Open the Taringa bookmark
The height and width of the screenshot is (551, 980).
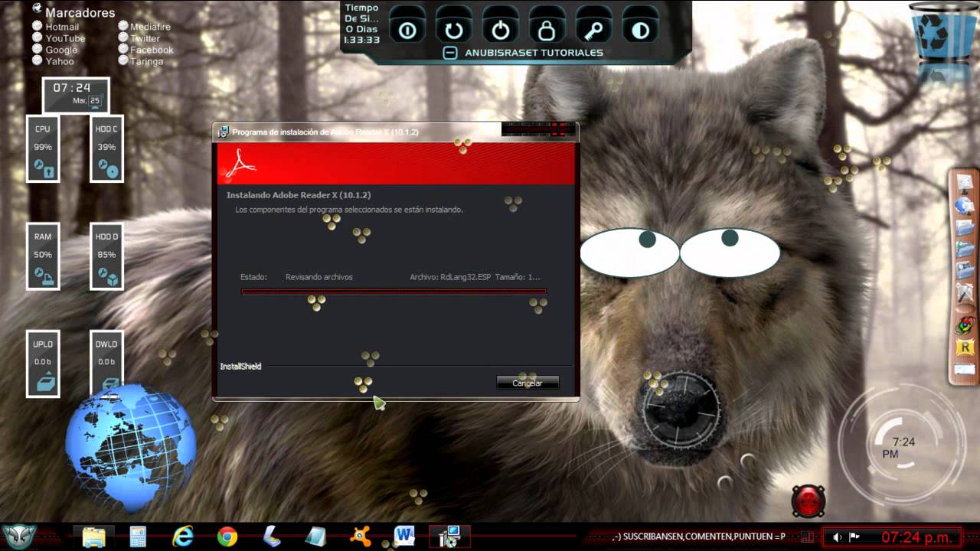pos(142,61)
